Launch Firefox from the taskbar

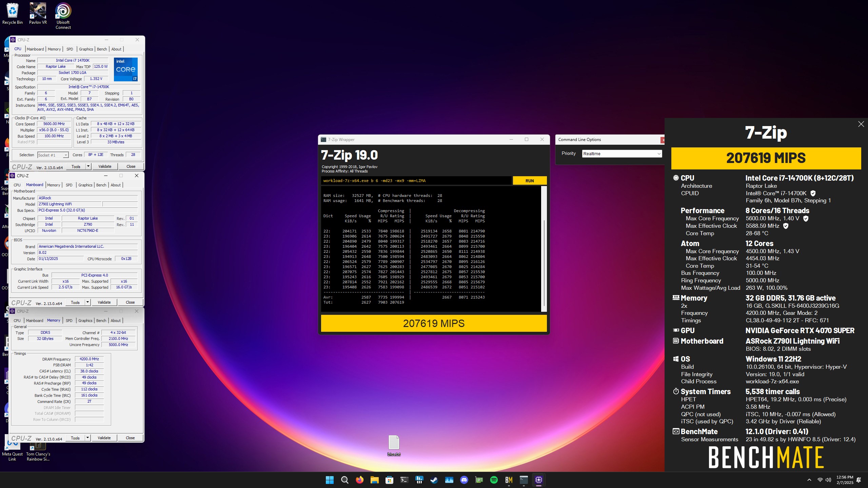pos(359,480)
